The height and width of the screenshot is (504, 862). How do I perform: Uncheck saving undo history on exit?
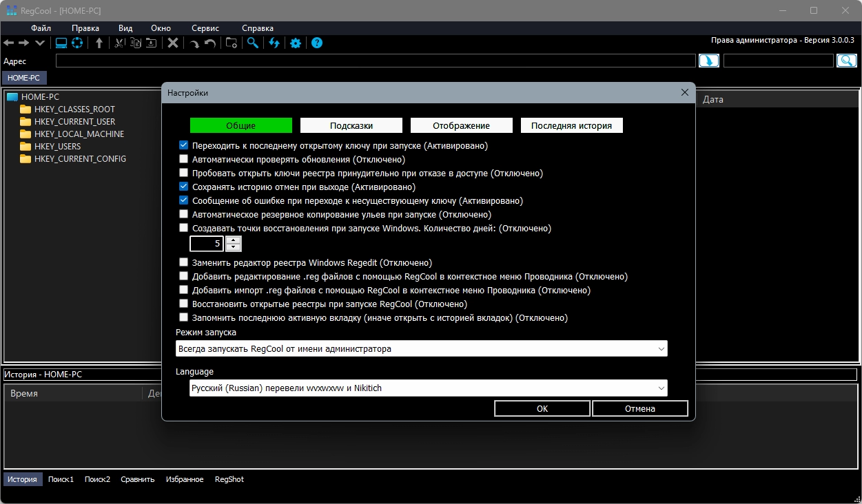point(184,187)
